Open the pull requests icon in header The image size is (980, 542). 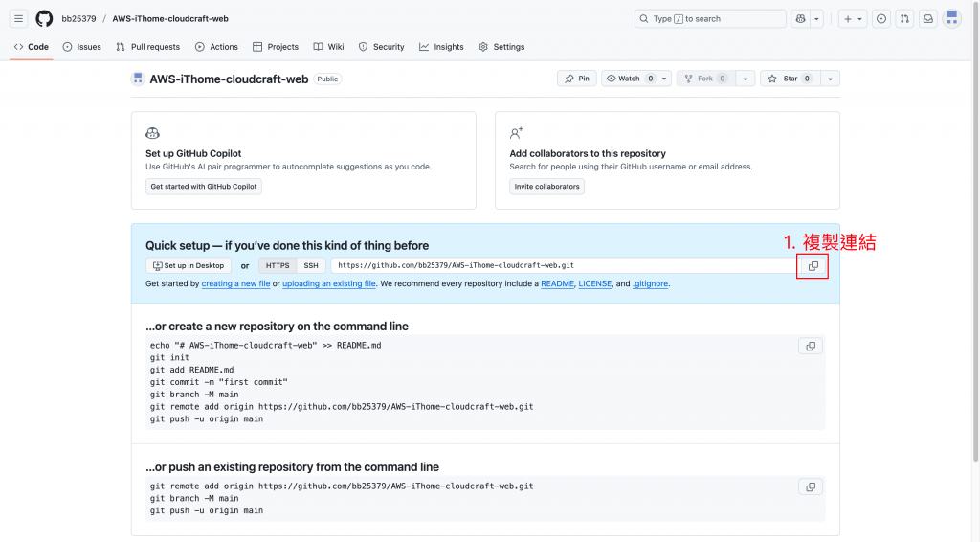click(x=904, y=18)
